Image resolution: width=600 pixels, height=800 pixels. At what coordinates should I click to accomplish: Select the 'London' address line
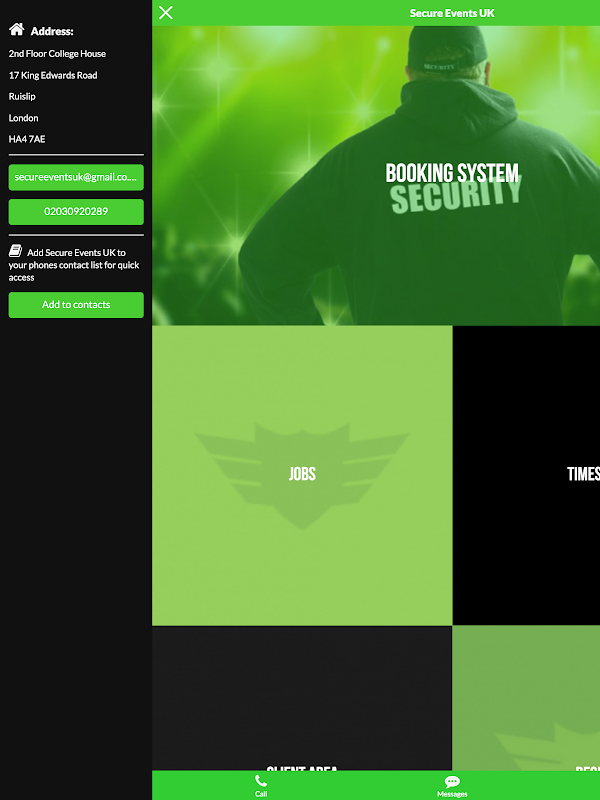(23, 118)
